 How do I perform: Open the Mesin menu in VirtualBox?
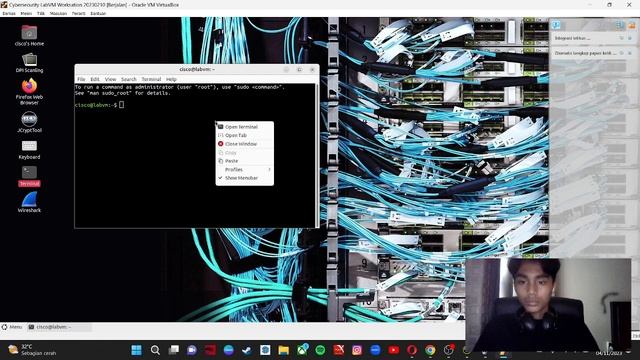pyautogui.click(x=26, y=13)
